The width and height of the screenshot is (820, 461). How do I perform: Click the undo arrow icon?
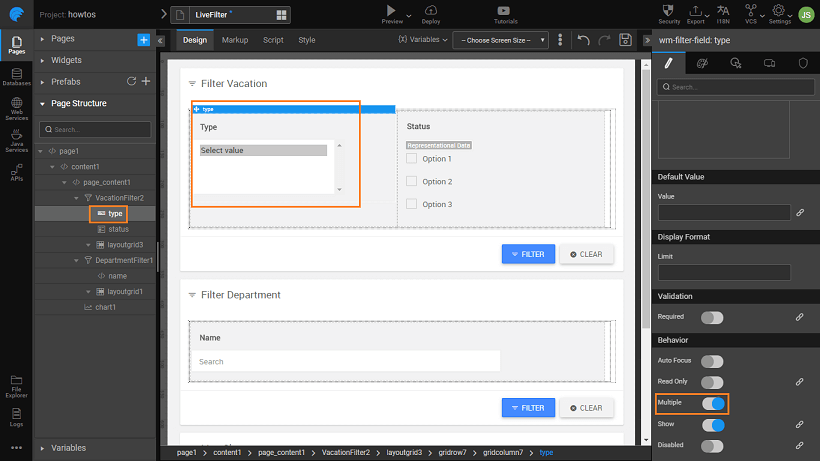[583, 40]
